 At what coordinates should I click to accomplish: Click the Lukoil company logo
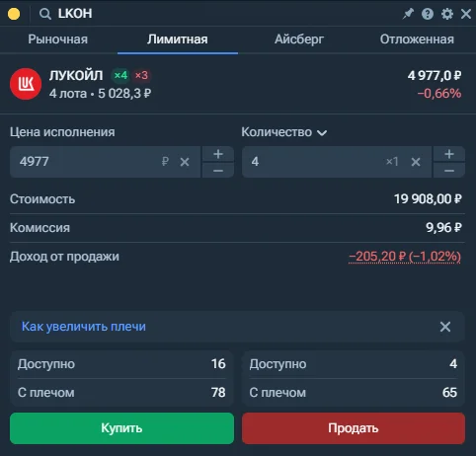26,84
